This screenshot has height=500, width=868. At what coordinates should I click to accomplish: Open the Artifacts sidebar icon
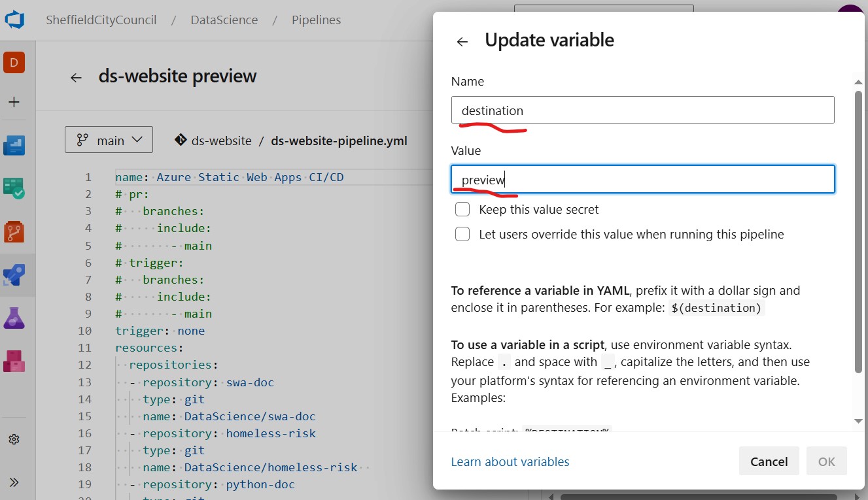(14, 361)
